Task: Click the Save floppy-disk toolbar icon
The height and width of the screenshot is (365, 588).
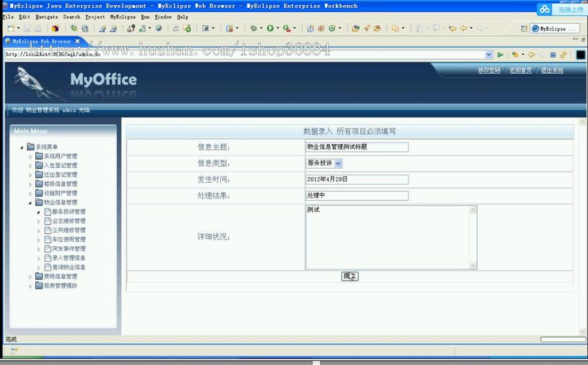Action: coord(27,29)
